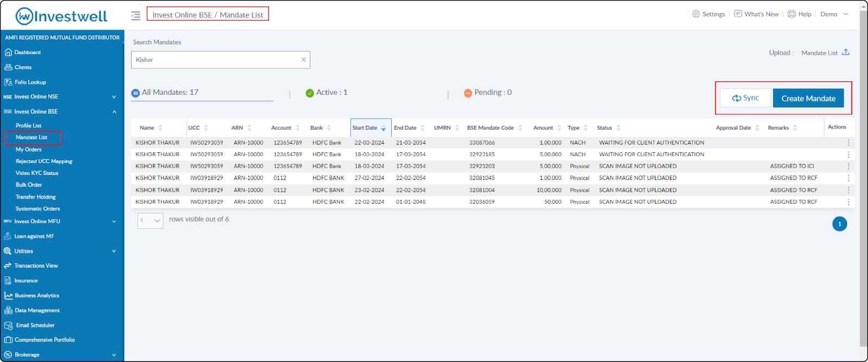Viewport: 868px width, 362px height.
Task: Open actions menu for mandate 32923203
Action: 848,166
